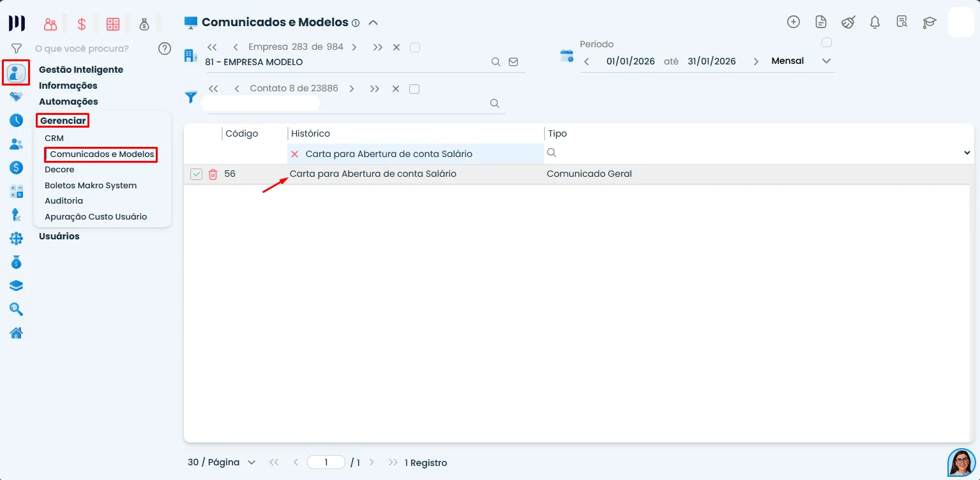Check the checkbox beside the Contato navigator
The height and width of the screenshot is (480, 980).
click(x=414, y=89)
